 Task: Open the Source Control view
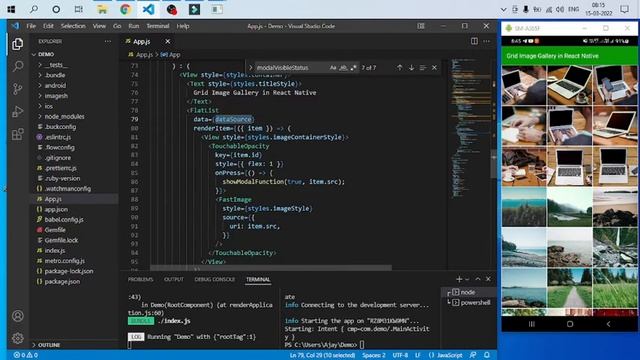[x=18, y=89]
